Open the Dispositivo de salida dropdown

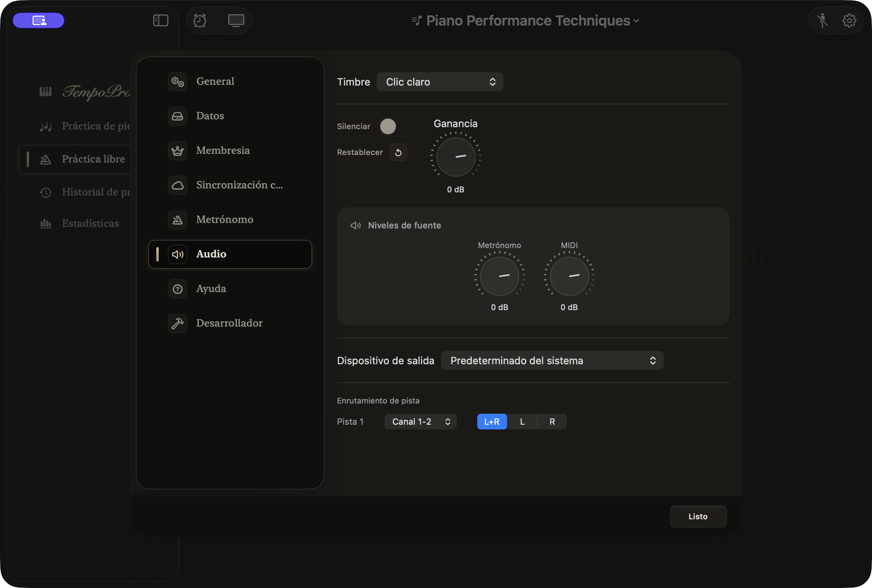552,360
